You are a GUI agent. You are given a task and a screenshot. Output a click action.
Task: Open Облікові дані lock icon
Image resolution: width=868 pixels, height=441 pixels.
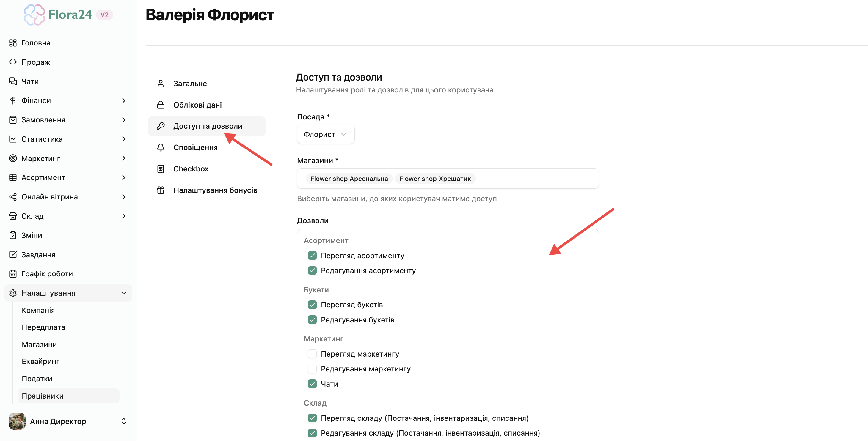click(161, 105)
